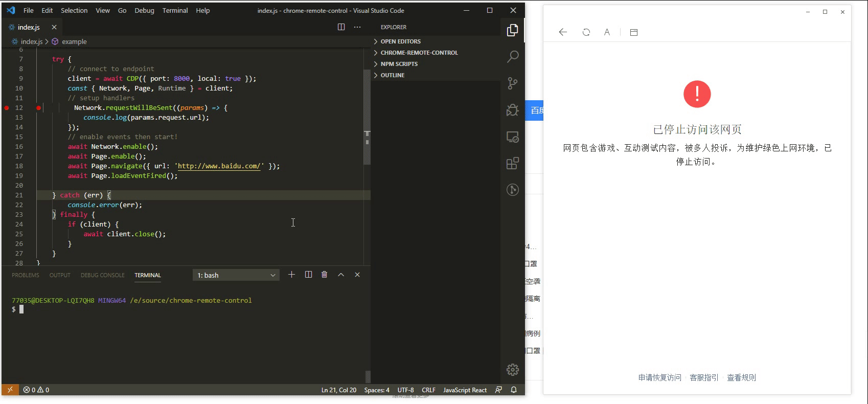The width and height of the screenshot is (868, 404).
Task: Change line ending via CRLF status item
Action: [428, 390]
